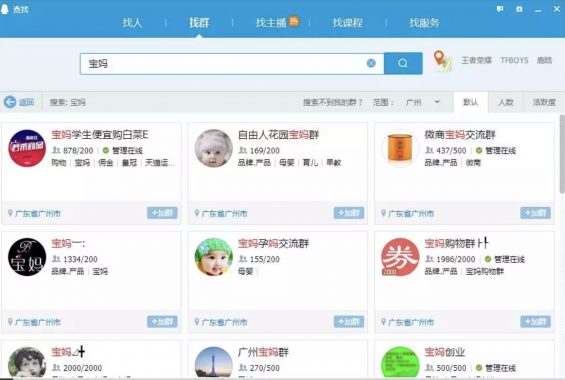Image resolution: width=565 pixels, height=380 pixels.
Task: Open the red 券 avatar of 宝妈购物群
Action: click(x=400, y=257)
